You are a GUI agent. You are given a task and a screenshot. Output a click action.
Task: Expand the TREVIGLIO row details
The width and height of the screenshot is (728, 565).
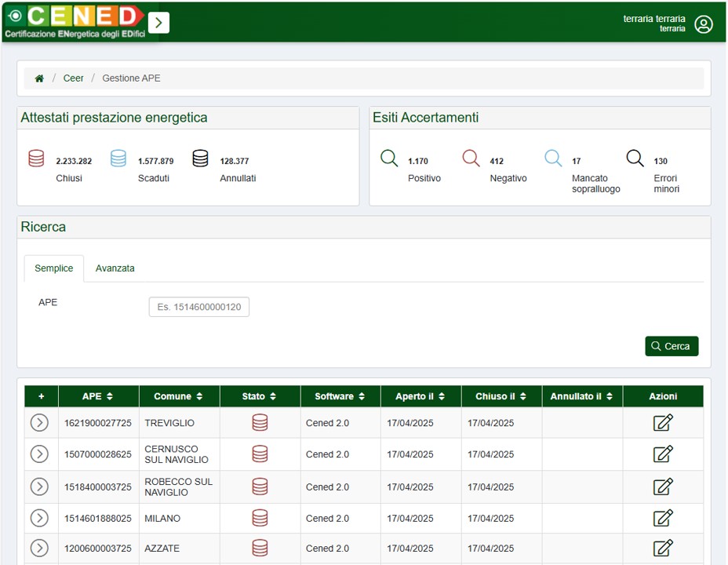[39, 423]
